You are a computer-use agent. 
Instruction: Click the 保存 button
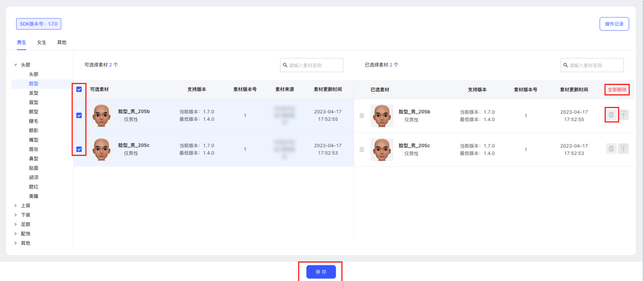pyautogui.click(x=321, y=272)
